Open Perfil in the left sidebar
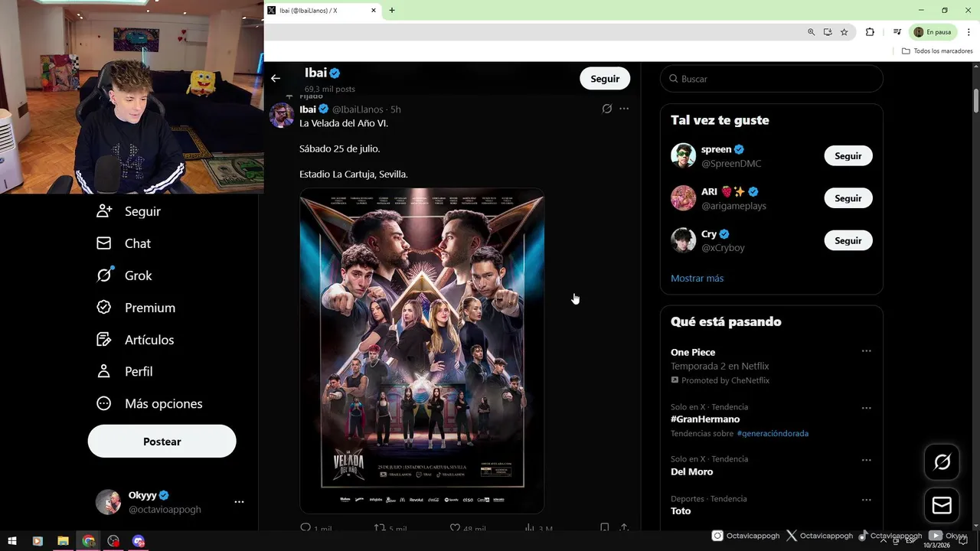This screenshot has width=980, height=551. pyautogui.click(x=124, y=371)
